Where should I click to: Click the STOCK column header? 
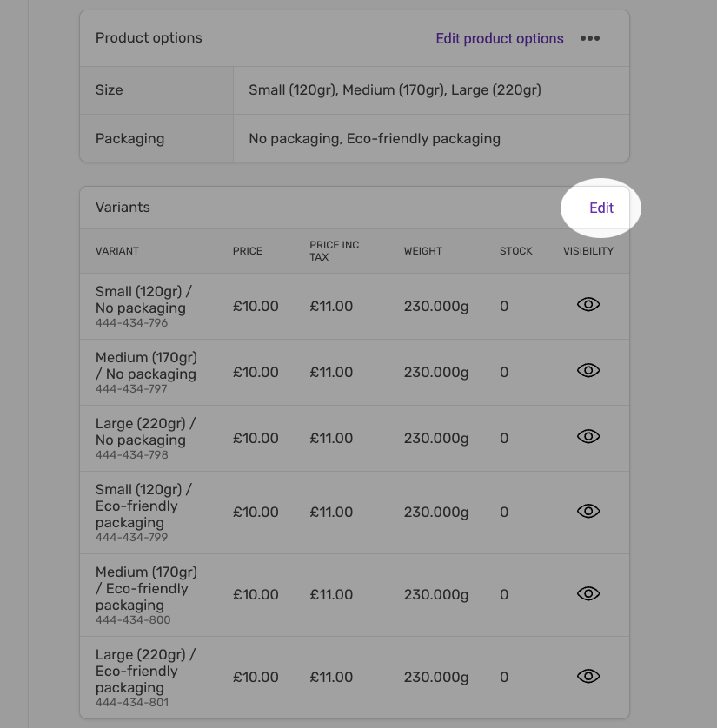coord(516,251)
